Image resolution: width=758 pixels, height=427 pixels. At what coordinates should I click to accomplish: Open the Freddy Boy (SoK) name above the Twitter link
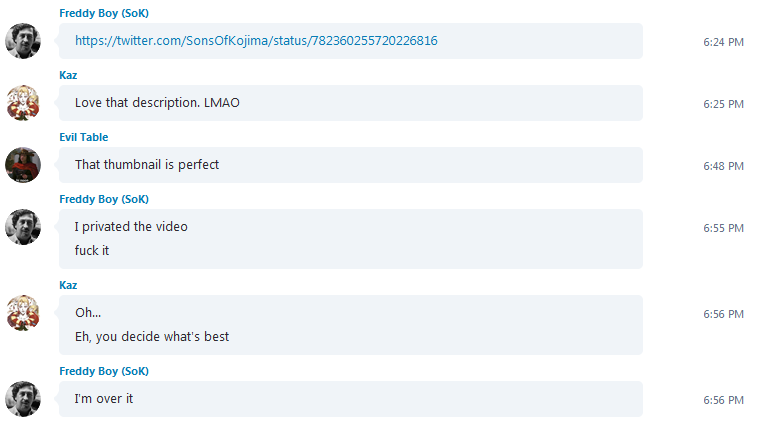click(104, 13)
